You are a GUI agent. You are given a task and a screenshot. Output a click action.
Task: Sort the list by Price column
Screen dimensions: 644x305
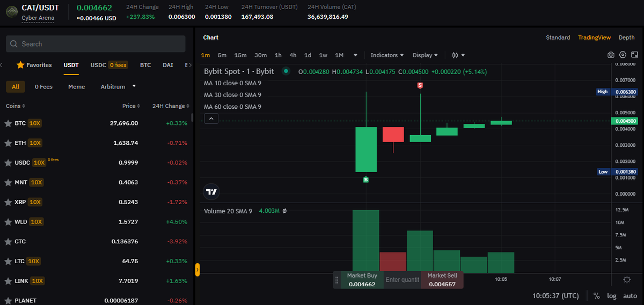(131, 106)
